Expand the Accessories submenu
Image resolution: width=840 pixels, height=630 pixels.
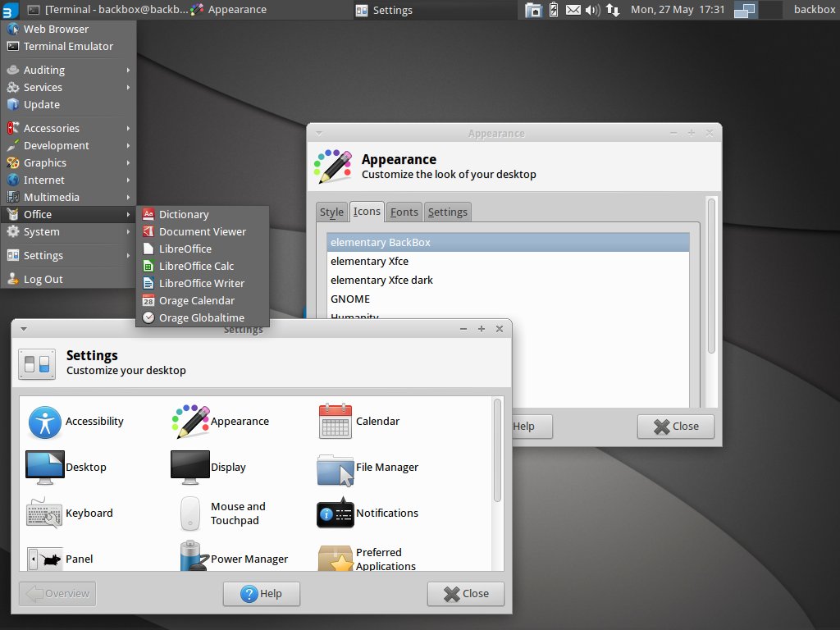pos(69,128)
